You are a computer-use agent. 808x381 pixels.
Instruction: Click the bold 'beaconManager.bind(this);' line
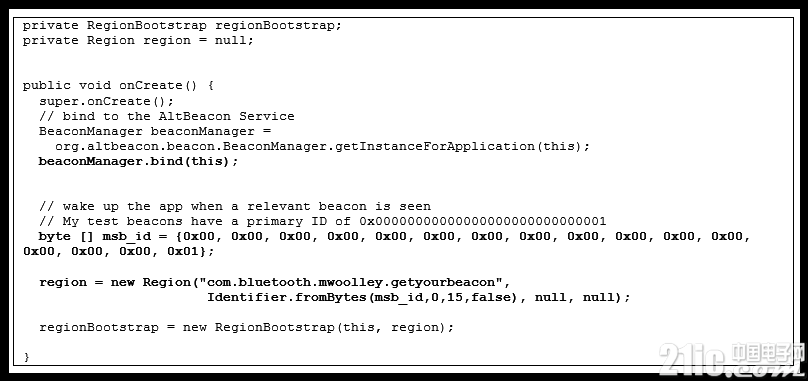(x=139, y=161)
